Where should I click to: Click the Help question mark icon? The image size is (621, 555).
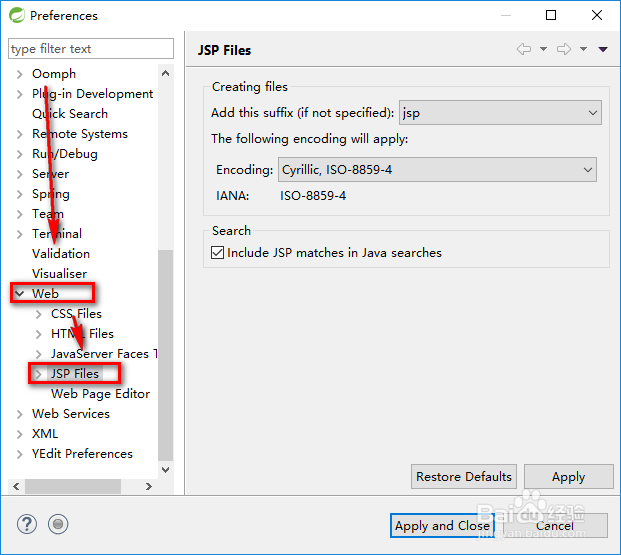tap(27, 524)
